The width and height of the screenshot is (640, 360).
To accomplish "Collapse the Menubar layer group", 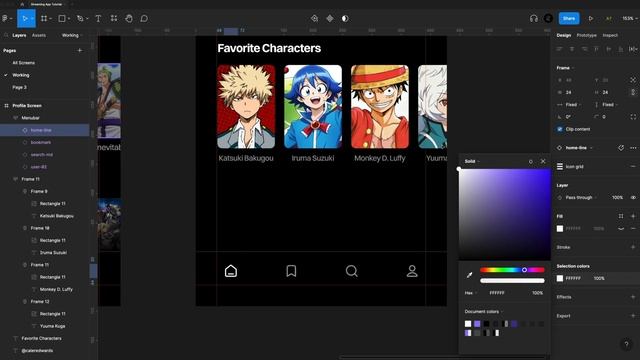I will pos(16,118).
